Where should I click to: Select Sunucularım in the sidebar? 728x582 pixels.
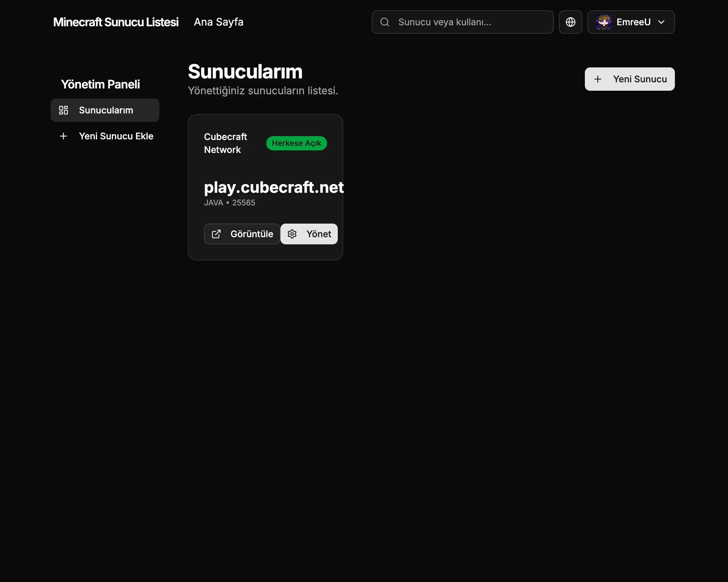[105, 110]
